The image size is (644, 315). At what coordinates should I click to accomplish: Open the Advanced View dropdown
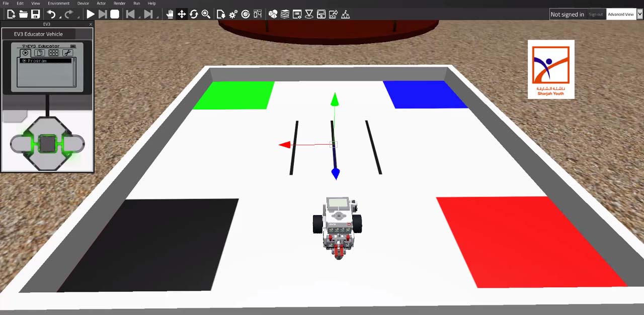point(624,15)
